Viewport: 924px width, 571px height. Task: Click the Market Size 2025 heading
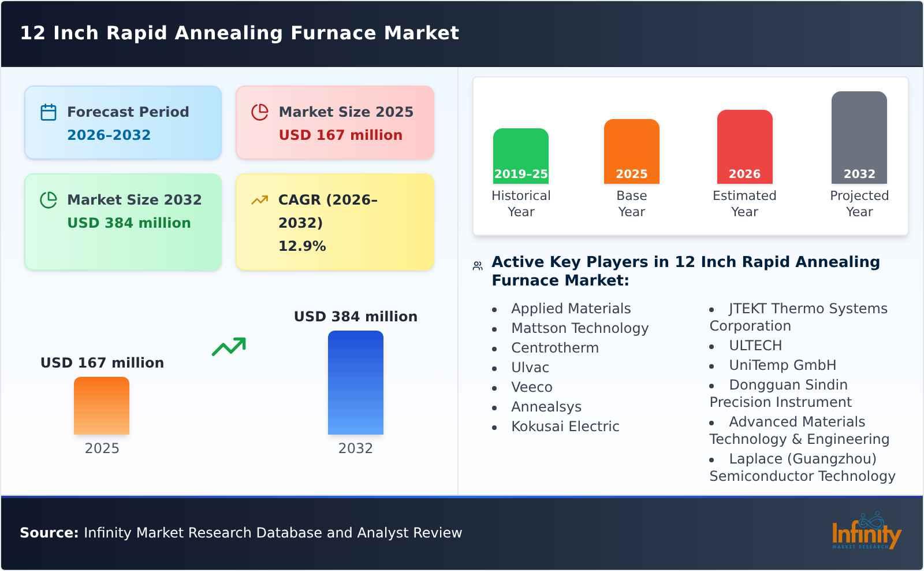click(x=346, y=112)
